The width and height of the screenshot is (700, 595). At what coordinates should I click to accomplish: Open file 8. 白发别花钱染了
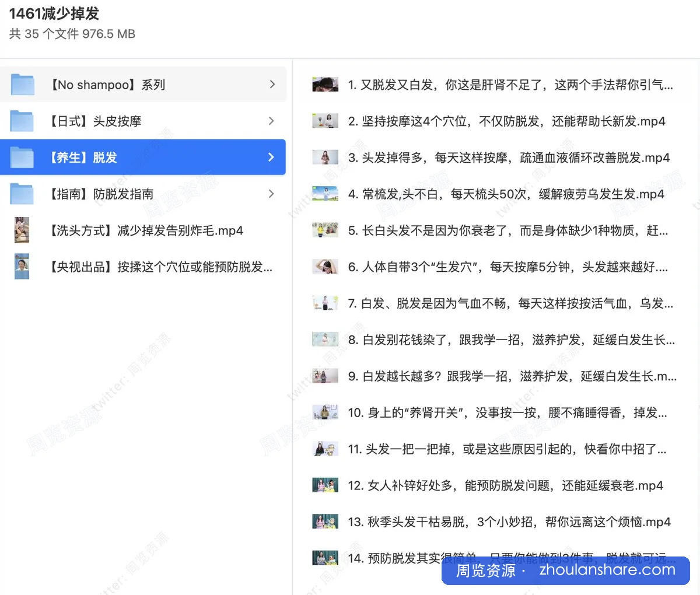pos(512,340)
